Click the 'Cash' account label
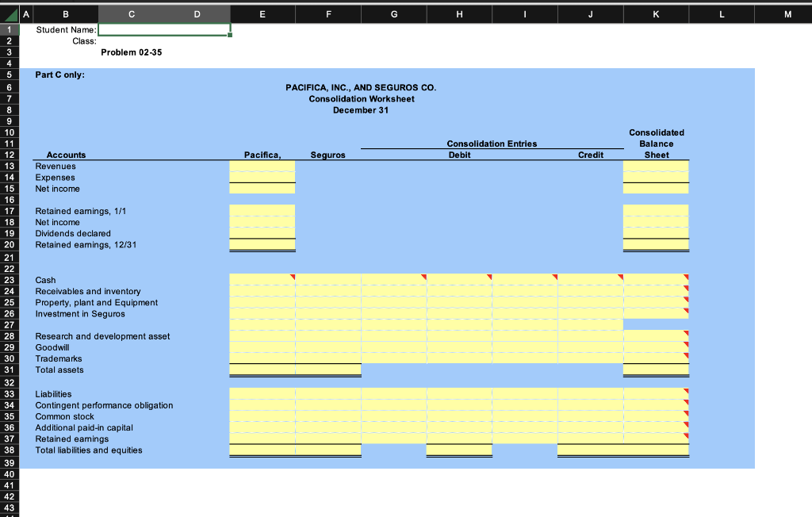The height and width of the screenshot is (517, 812). click(45, 280)
